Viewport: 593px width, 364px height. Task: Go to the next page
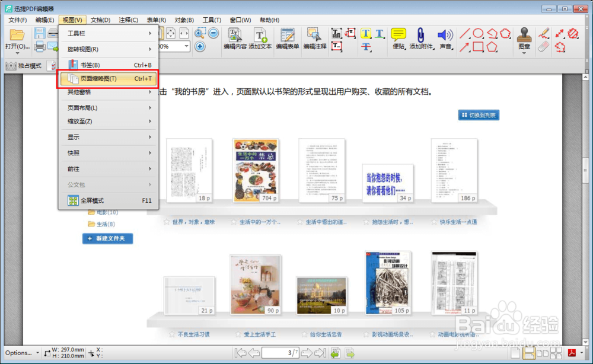tap(307, 353)
